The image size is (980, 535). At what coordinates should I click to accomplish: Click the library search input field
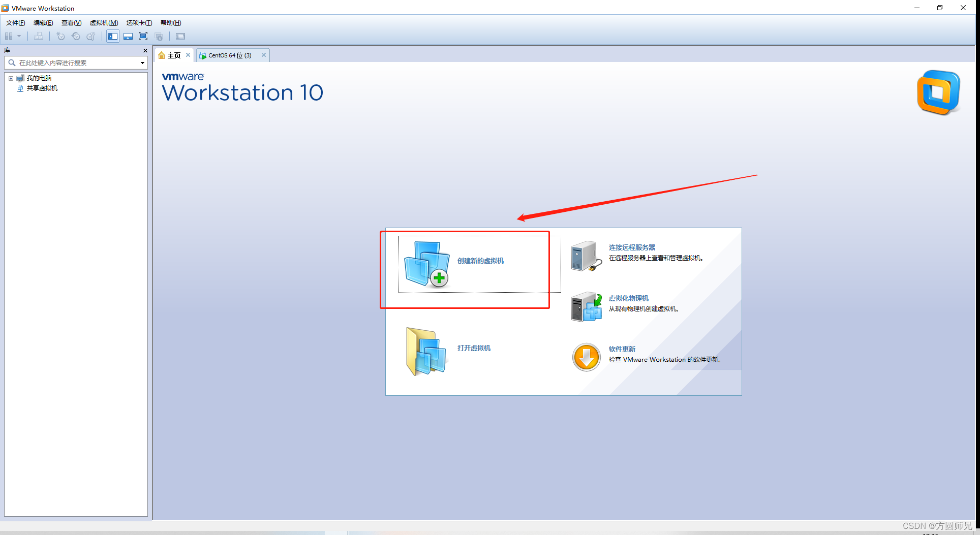point(76,62)
